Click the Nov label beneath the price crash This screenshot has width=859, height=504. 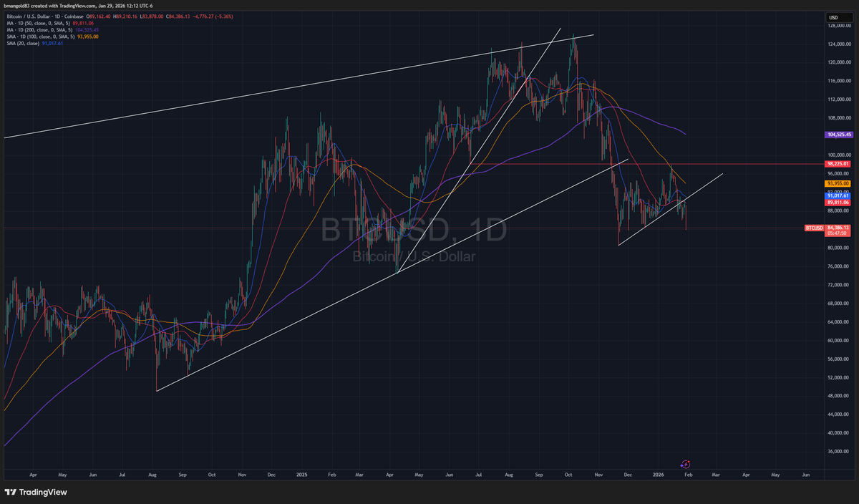coord(600,474)
